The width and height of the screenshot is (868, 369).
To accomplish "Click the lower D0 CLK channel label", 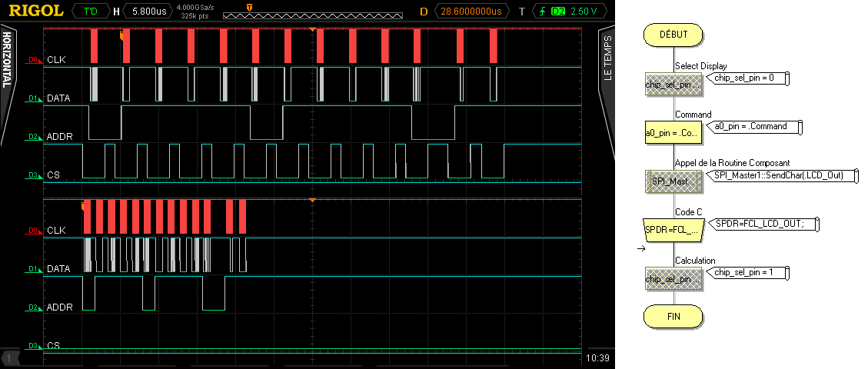I will click(45, 230).
